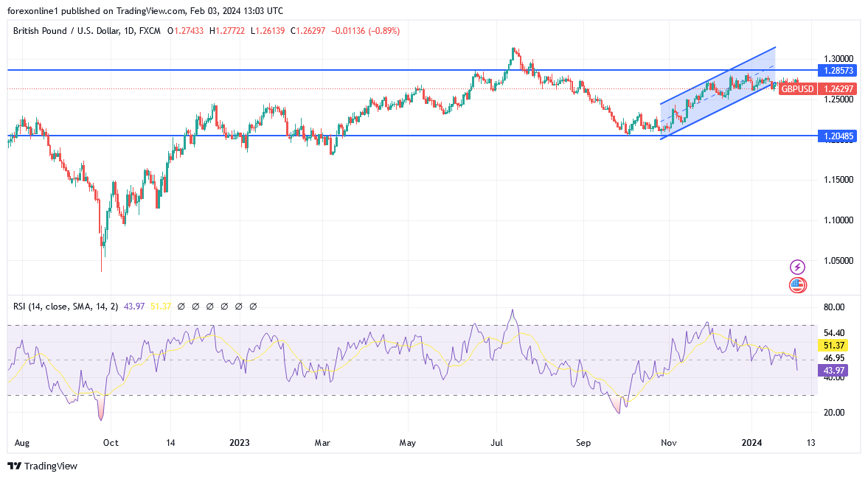Select the red GBPUSD price tag
Screen dimensions: 868x479
pyautogui.click(x=798, y=88)
